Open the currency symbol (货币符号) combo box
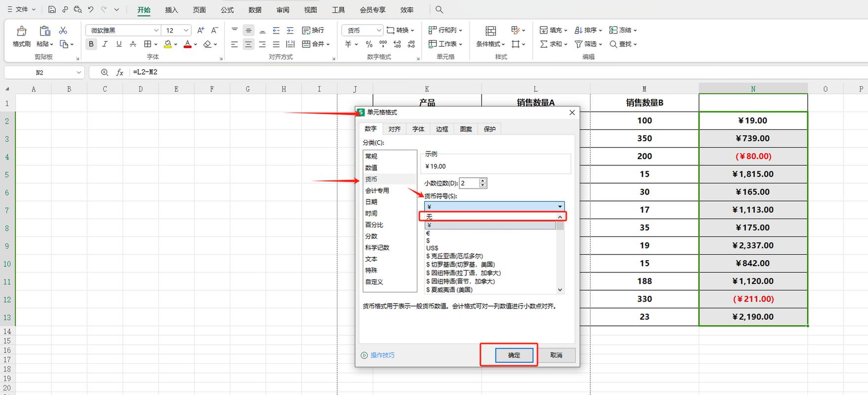 (x=494, y=206)
